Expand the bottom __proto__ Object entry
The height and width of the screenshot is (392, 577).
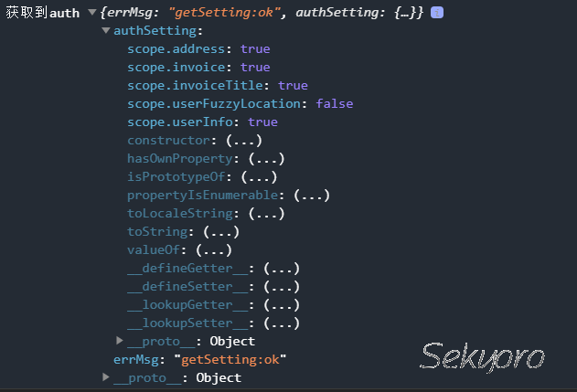(106, 376)
